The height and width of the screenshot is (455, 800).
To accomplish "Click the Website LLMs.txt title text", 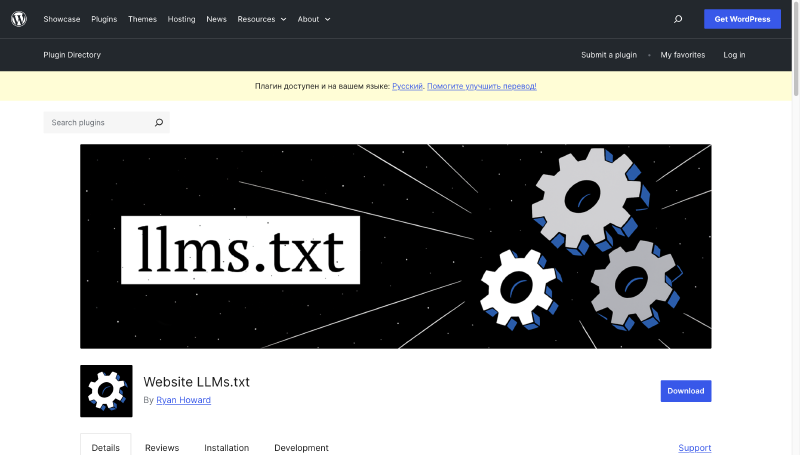I will click(196, 382).
